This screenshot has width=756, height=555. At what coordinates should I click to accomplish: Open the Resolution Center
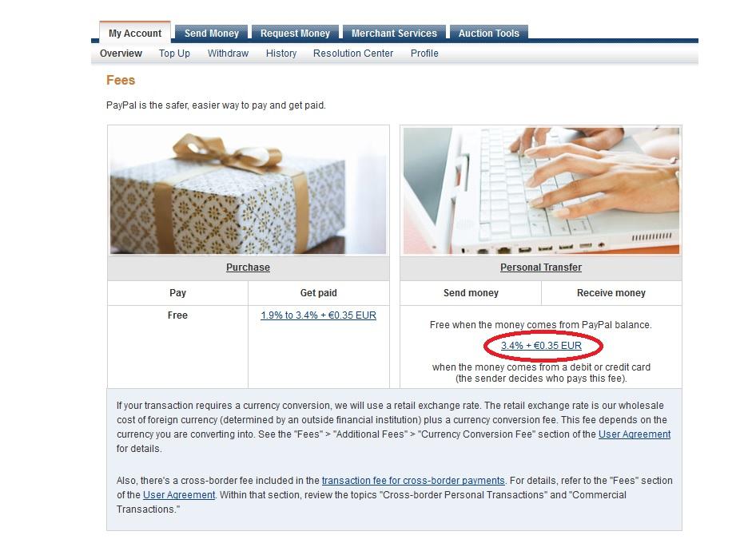point(353,54)
